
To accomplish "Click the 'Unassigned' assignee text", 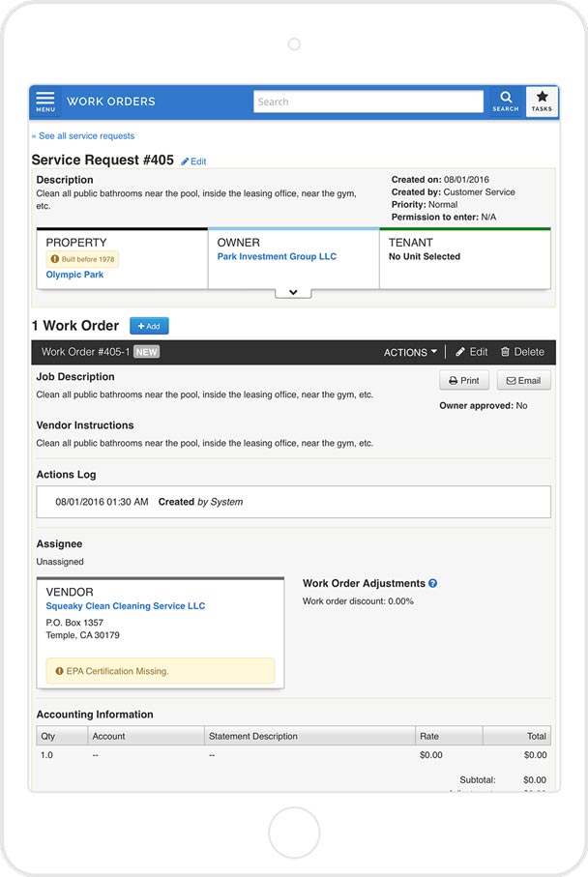I will coord(60,562).
